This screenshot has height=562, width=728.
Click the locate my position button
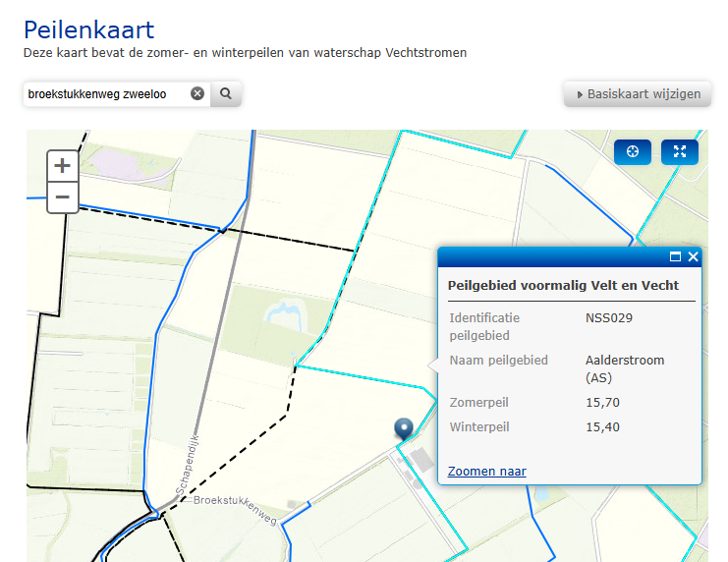[x=633, y=151]
